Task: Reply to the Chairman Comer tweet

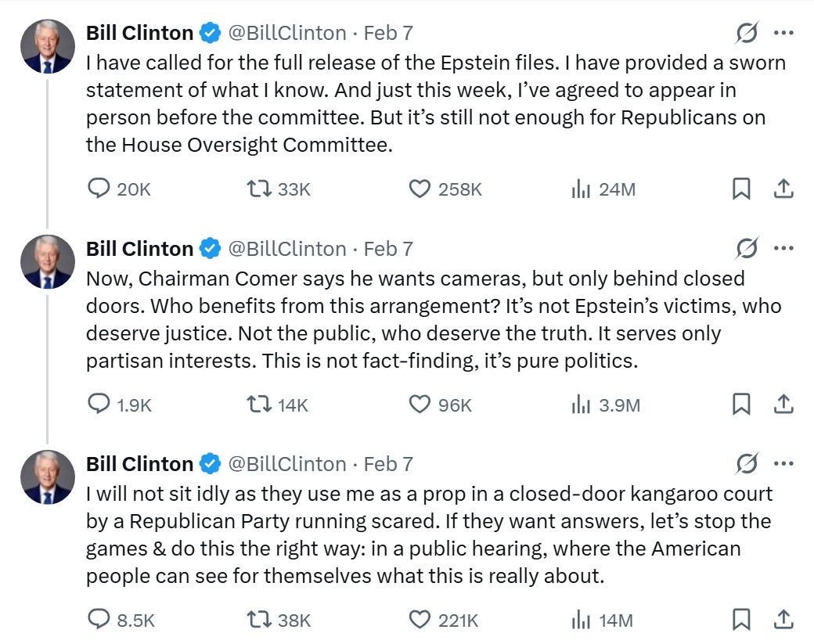Action: [x=98, y=405]
